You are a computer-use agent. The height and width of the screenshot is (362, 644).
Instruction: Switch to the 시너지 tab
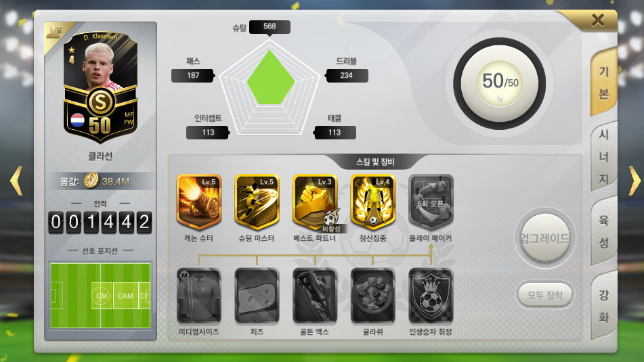pos(603,157)
